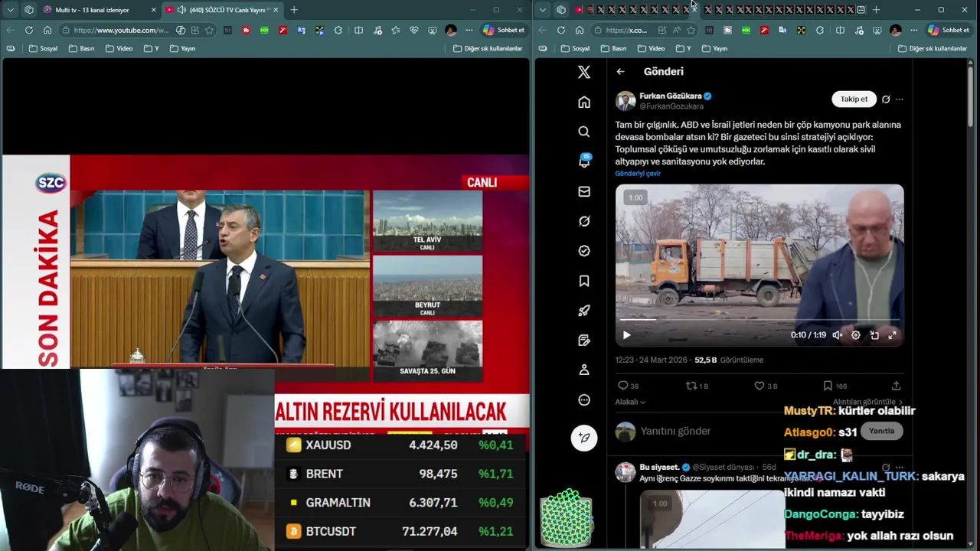Open X Home from the sidebar
980x551 pixels.
coord(584,102)
